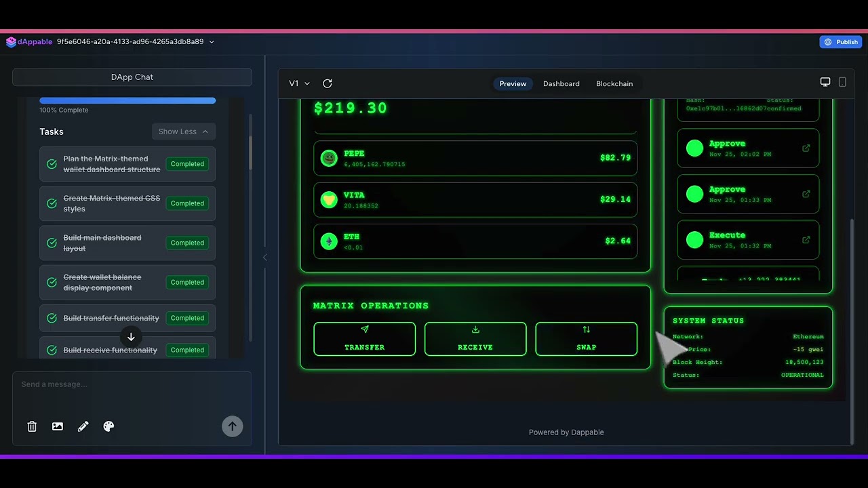
Task: Click green status dot of Execute transaction
Action: pos(694,240)
